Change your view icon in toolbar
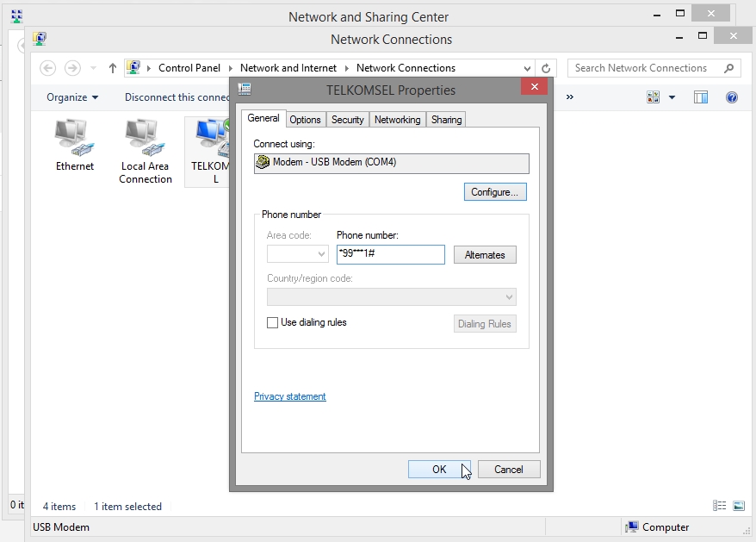The height and width of the screenshot is (542, 756). click(x=654, y=97)
